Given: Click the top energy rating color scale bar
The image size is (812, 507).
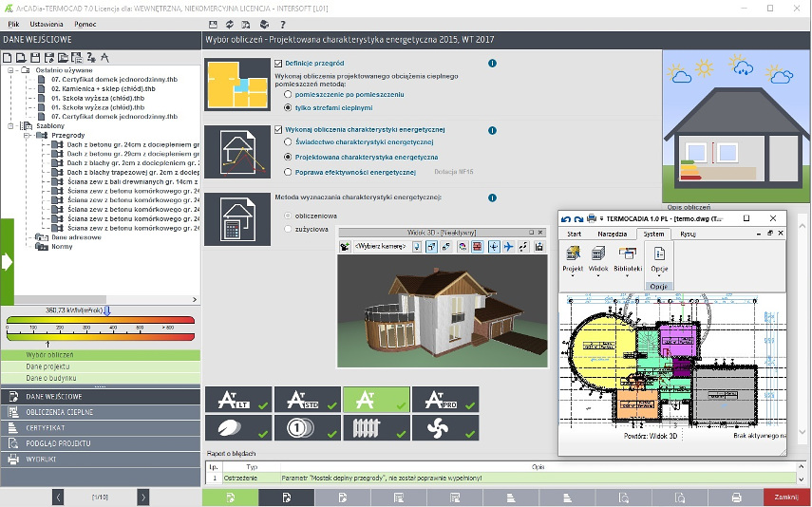Looking at the screenshot, I should pyautogui.click(x=101, y=320).
